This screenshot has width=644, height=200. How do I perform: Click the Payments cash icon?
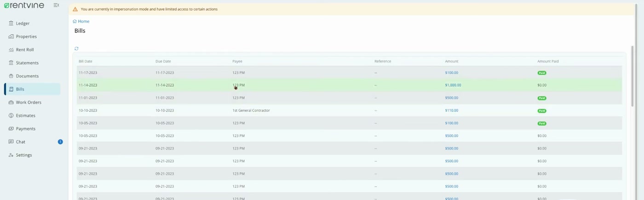tap(11, 129)
